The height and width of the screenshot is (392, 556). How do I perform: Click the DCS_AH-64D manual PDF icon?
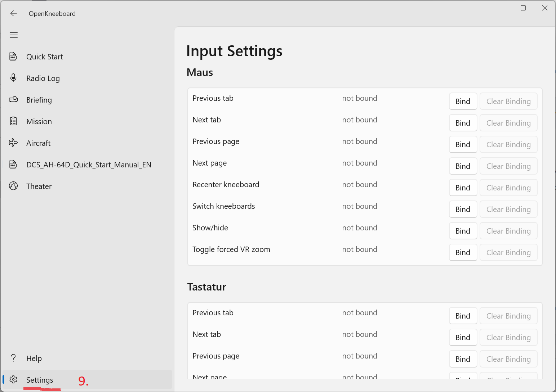13,165
